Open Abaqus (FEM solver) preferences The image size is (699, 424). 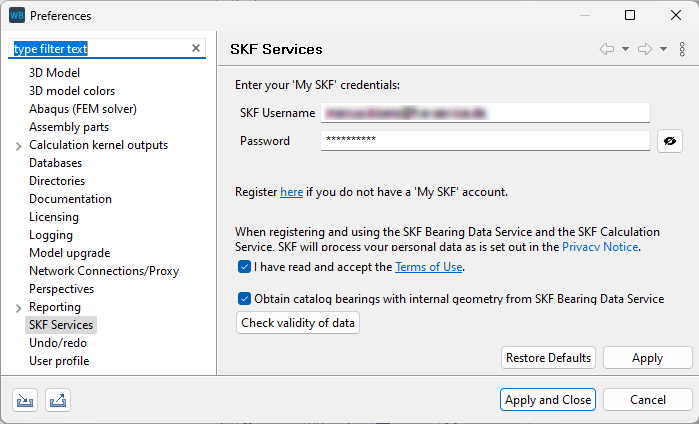tap(83, 109)
